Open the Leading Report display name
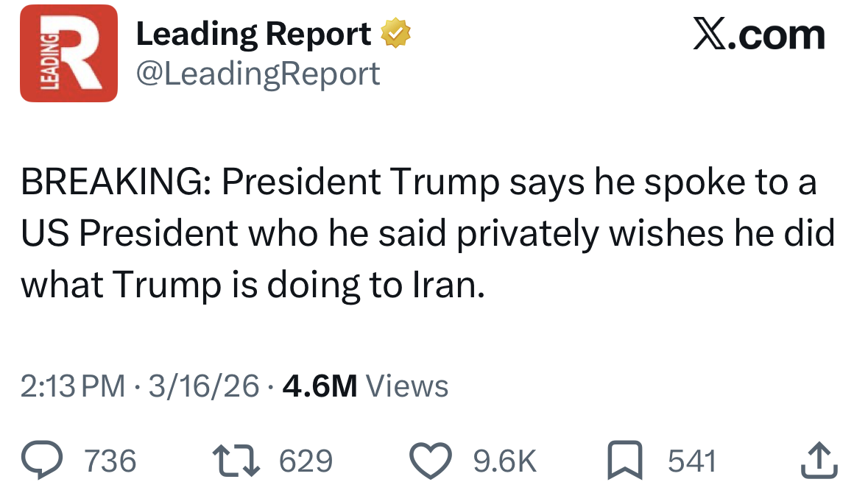The image size is (868, 493). tap(254, 34)
